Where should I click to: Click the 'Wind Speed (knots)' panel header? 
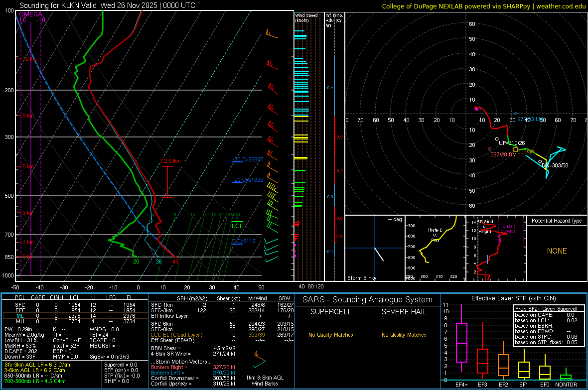point(306,17)
